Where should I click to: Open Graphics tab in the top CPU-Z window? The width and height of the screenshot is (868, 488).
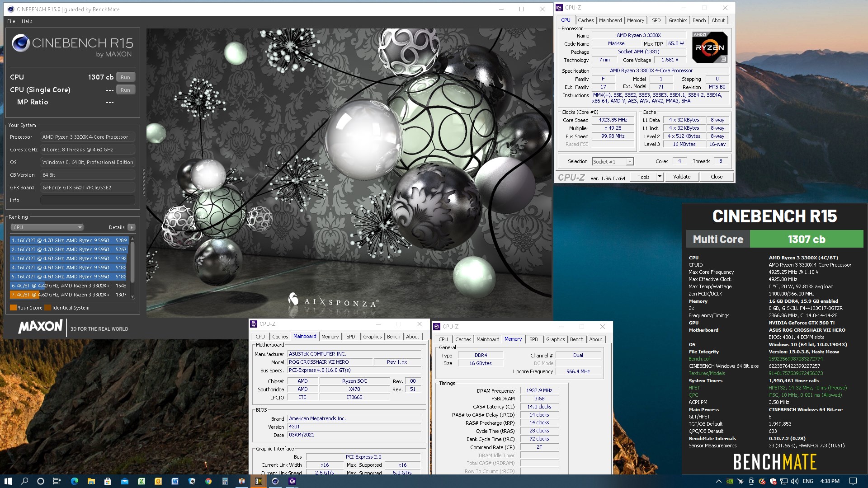tap(678, 20)
